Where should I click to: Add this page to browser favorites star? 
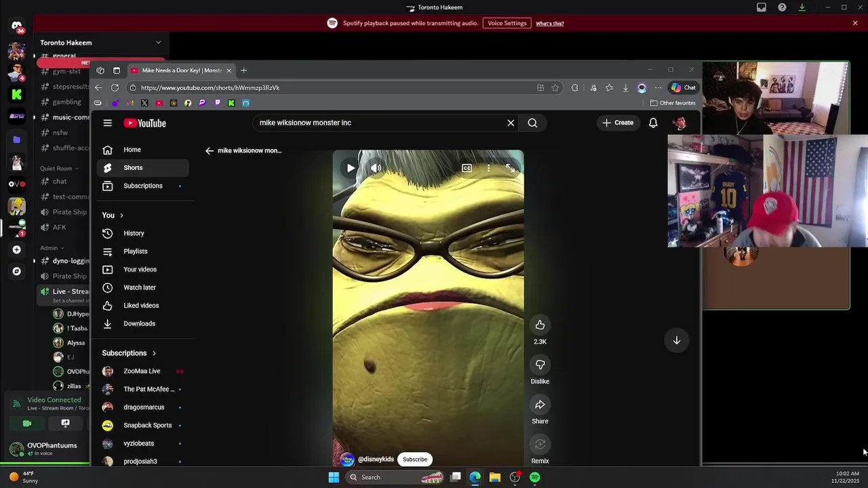(x=555, y=87)
